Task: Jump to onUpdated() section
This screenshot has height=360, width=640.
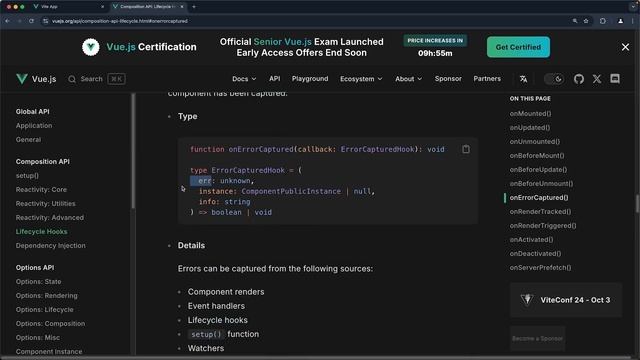Action: (530, 127)
